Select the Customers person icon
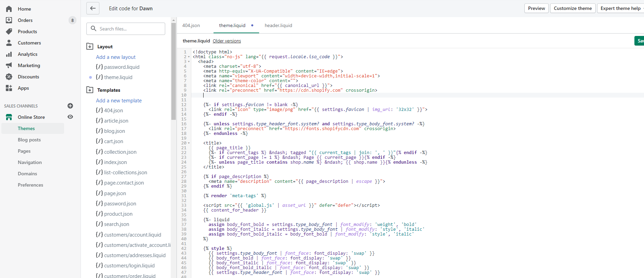Viewport: 644px width, 278px height. 9,43
